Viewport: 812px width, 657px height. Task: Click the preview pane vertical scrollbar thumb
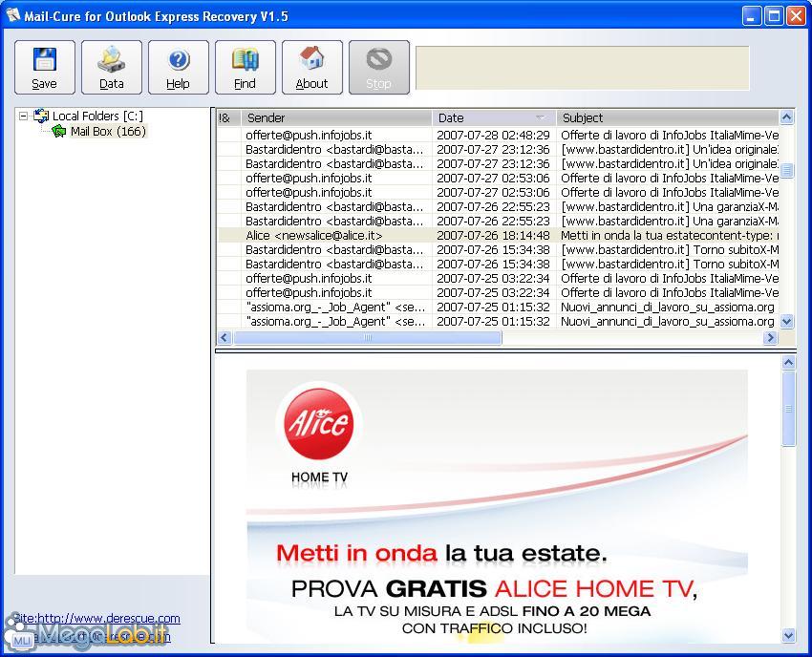click(788, 409)
